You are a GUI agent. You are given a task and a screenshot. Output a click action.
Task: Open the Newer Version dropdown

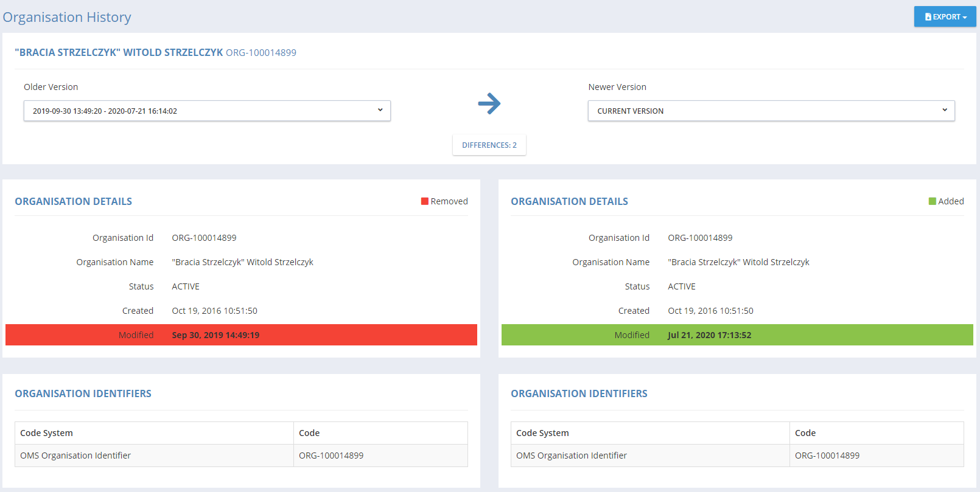pos(771,111)
